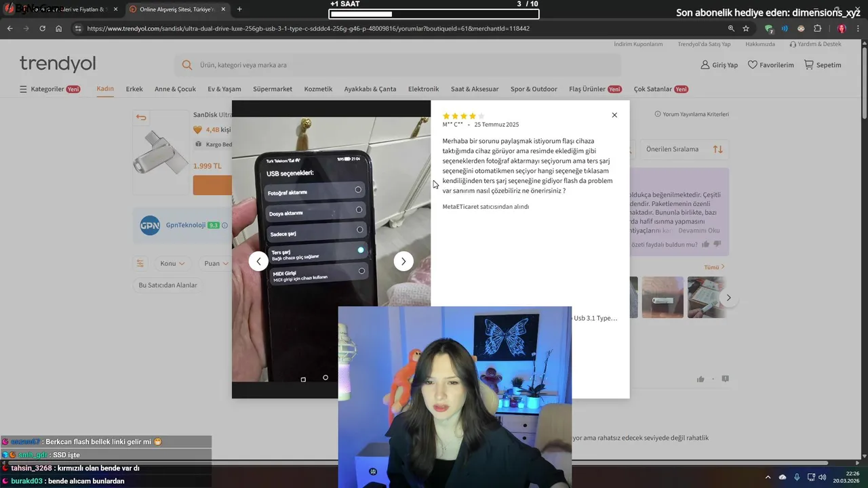Open Yorum Yayınlama Kriterleri info
868x488 pixels.
coord(692,115)
